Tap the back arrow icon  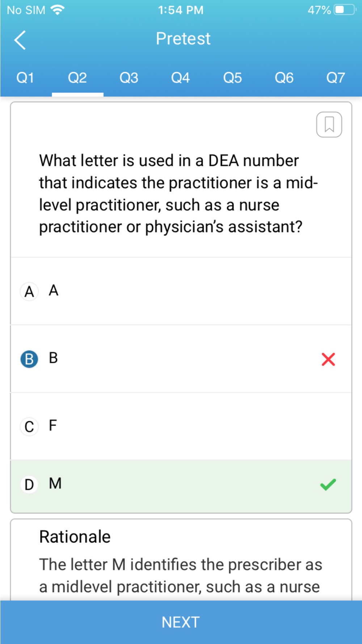tap(20, 40)
